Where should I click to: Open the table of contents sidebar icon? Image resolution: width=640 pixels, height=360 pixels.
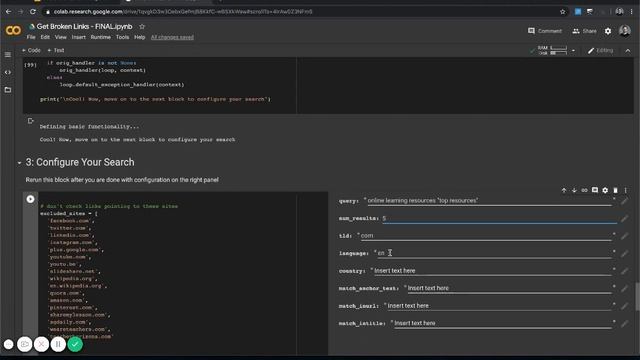pos(8,55)
